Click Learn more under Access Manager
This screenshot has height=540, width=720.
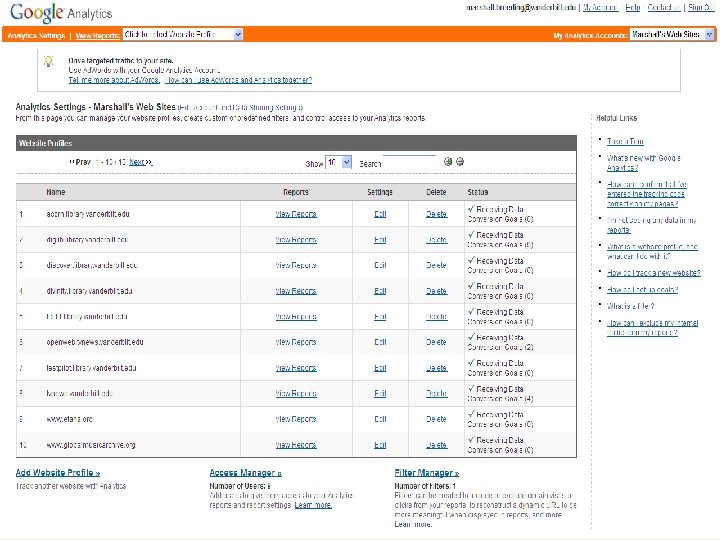coord(313,505)
